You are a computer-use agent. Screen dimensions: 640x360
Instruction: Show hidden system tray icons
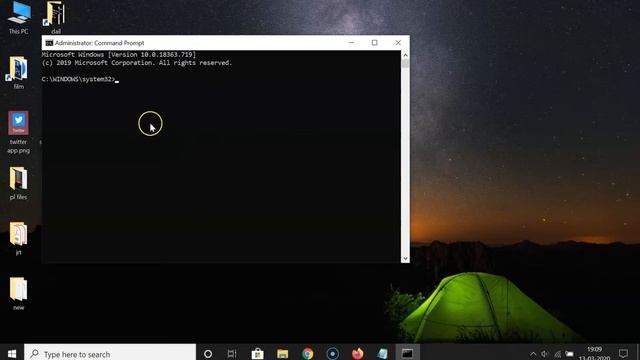(x=533, y=354)
